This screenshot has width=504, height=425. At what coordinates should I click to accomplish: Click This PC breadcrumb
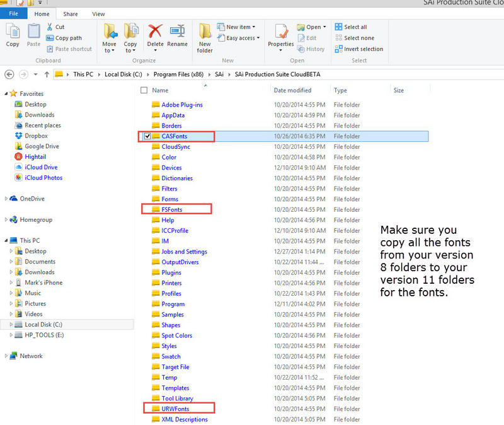[x=83, y=74]
